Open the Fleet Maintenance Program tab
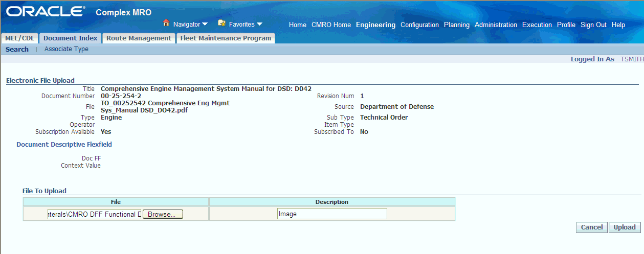 226,38
